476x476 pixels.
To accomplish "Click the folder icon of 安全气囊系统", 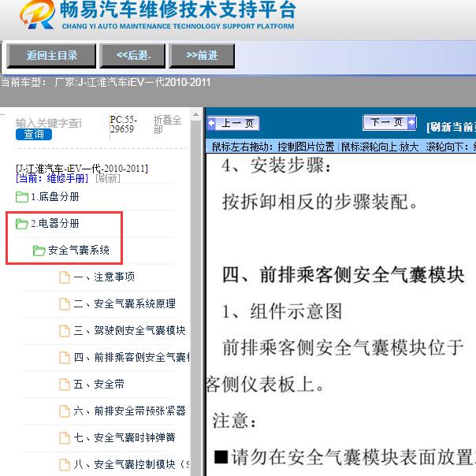I will (39, 251).
